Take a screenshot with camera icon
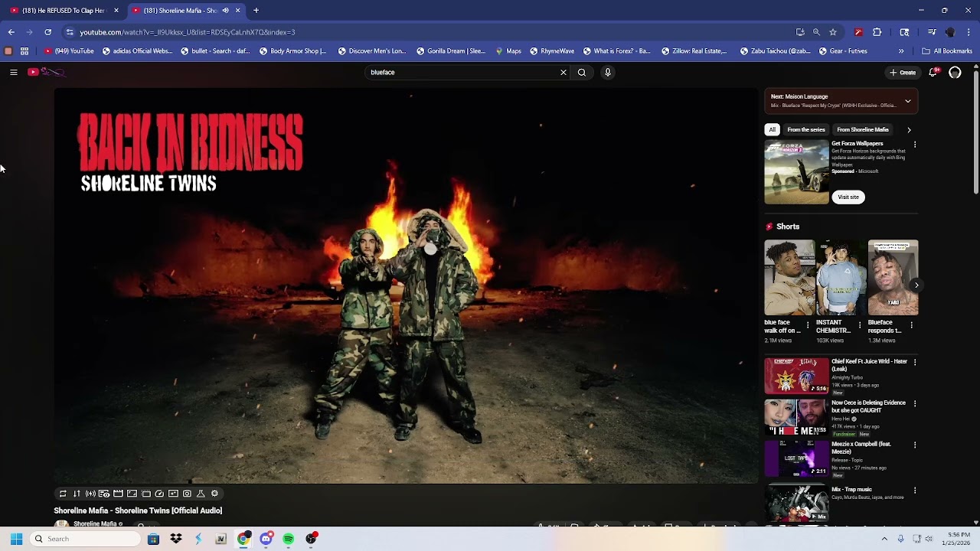 coord(187,494)
